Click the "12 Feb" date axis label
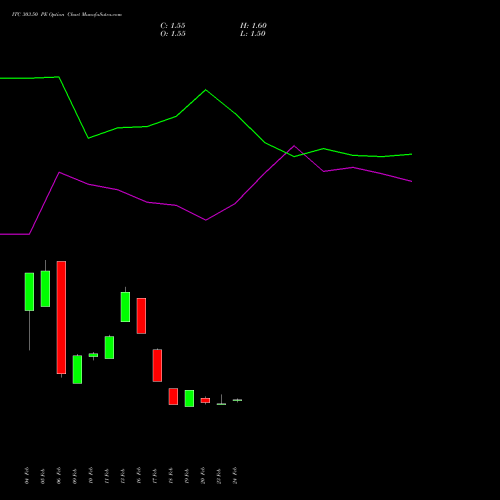 click(123, 476)
